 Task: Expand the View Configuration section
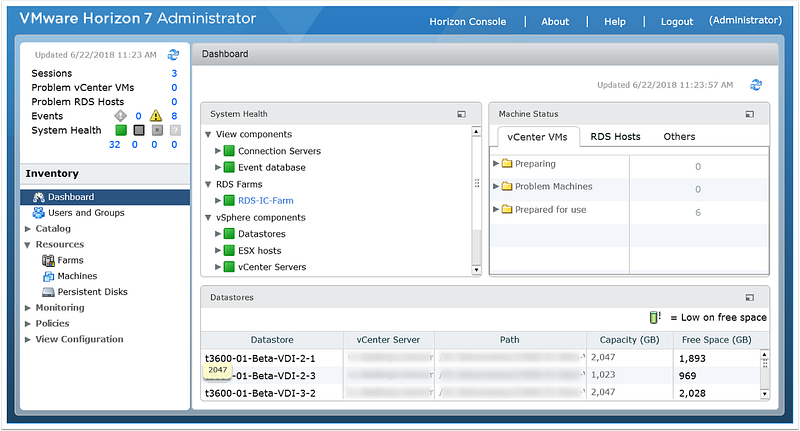(x=28, y=340)
